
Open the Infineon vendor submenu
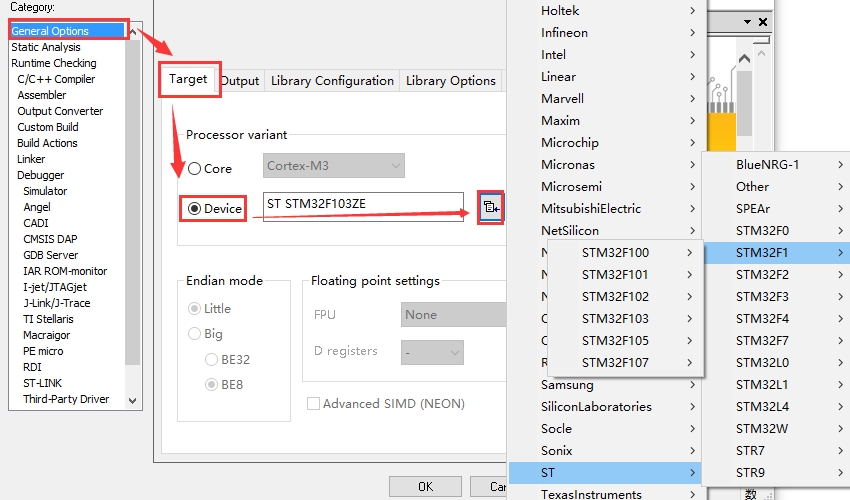(605, 33)
